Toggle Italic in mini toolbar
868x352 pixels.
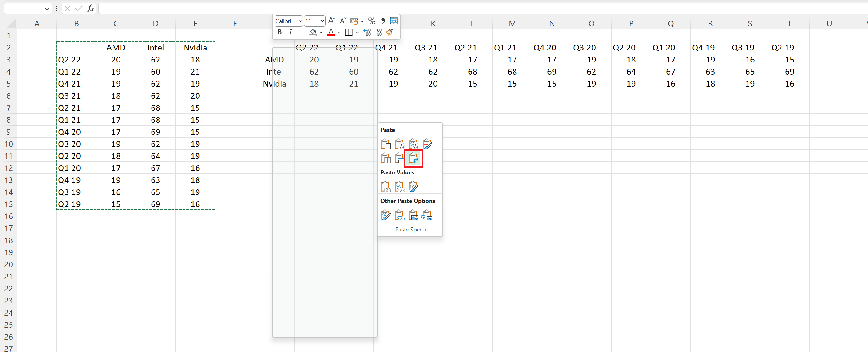[x=290, y=32]
